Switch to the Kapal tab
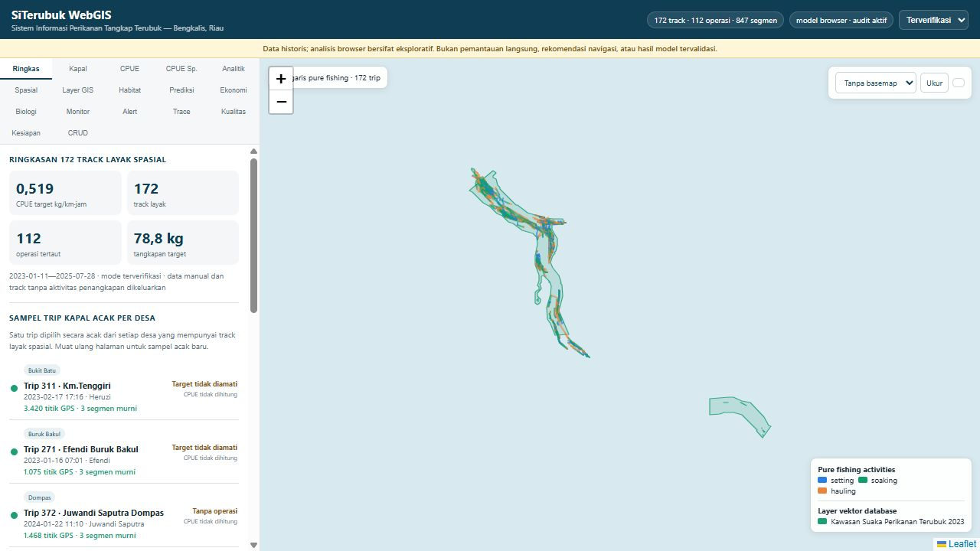Screen dimensions: 980x551 (78, 69)
